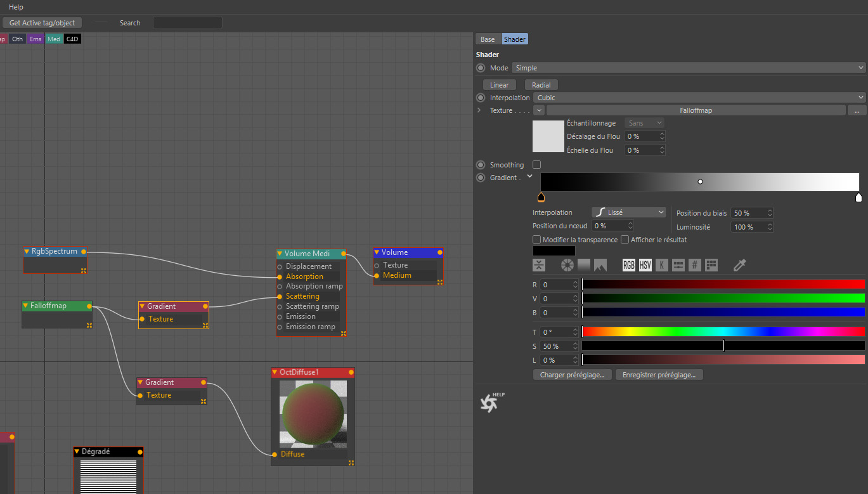This screenshot has width=868, height=494.
Task: Collapse the Volume Medi node with its triangle
Action: pyautogui.click(x=280, y=254)
